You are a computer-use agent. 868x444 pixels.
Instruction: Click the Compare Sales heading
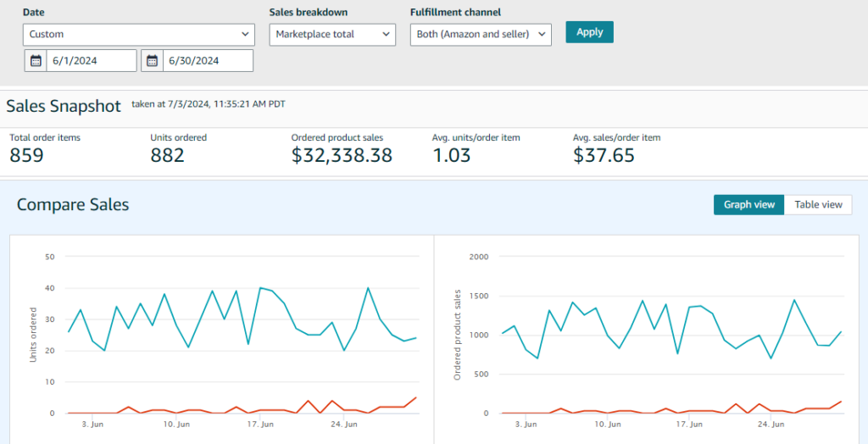[73, 204]
